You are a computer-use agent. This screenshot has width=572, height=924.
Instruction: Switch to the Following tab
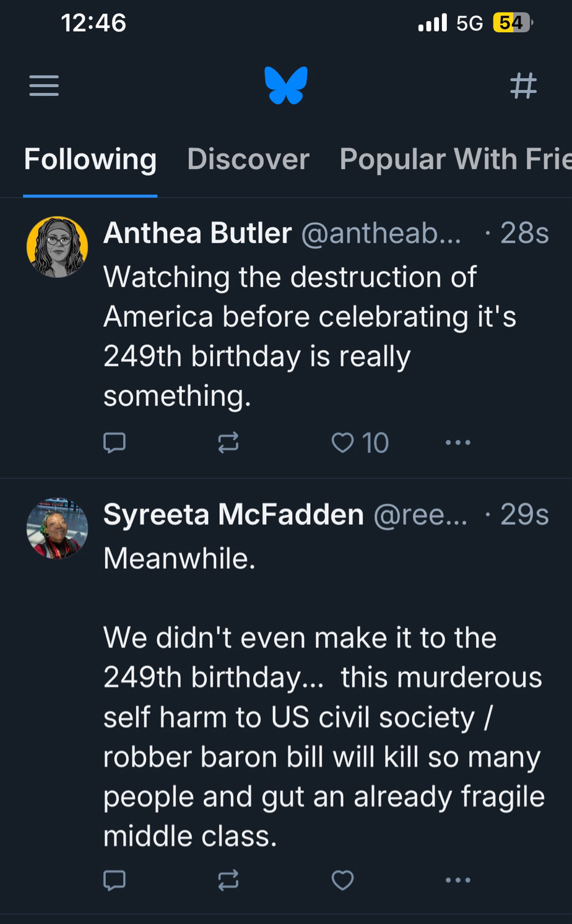click(x=90, y=160)
